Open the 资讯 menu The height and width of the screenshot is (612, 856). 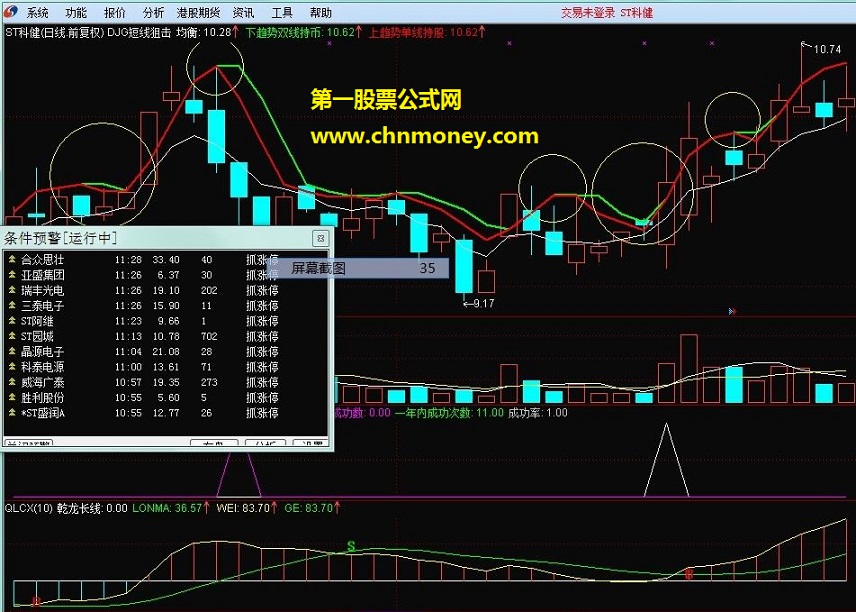(x=243, y=13)
